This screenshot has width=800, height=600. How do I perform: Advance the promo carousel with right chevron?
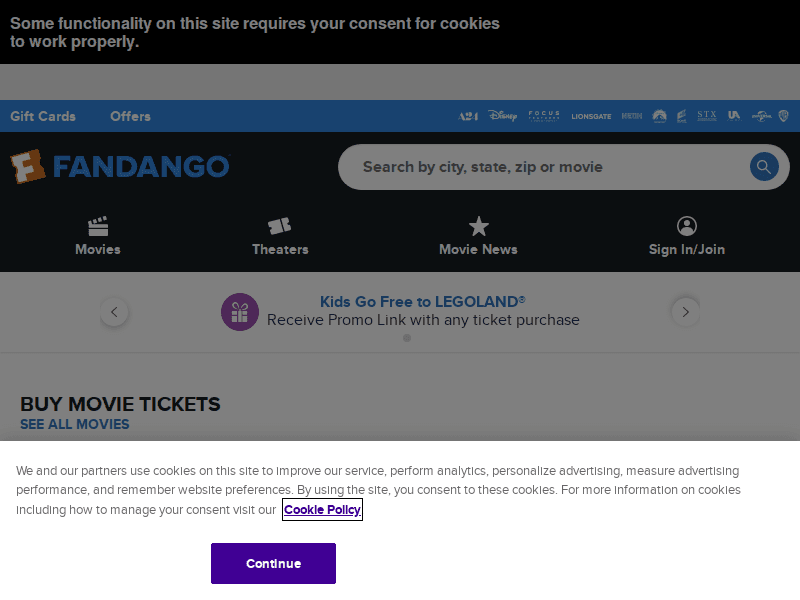[685, 311]
